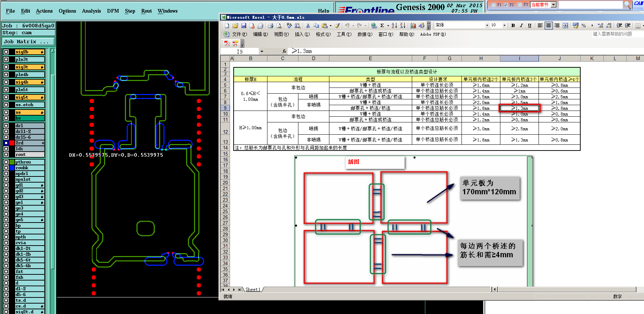Toggle the drl layer checkbox in Genesis

pyautogui.click(x=6, y=126)
